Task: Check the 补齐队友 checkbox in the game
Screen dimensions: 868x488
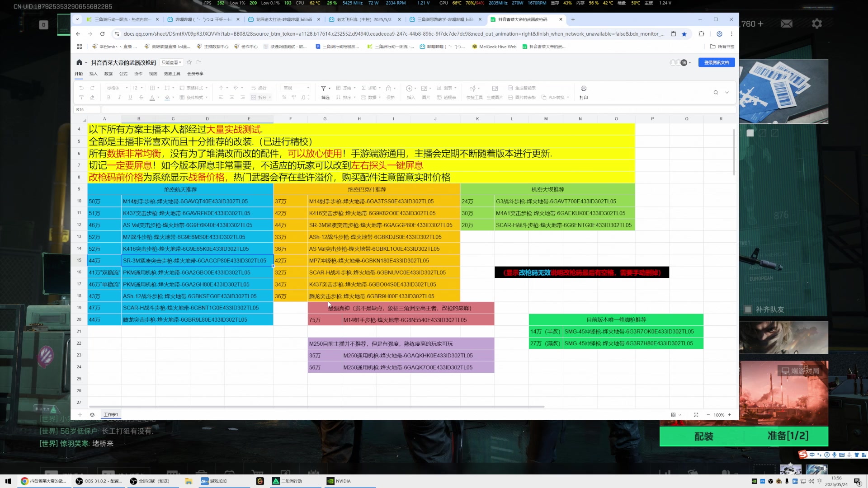Action: 748,310
